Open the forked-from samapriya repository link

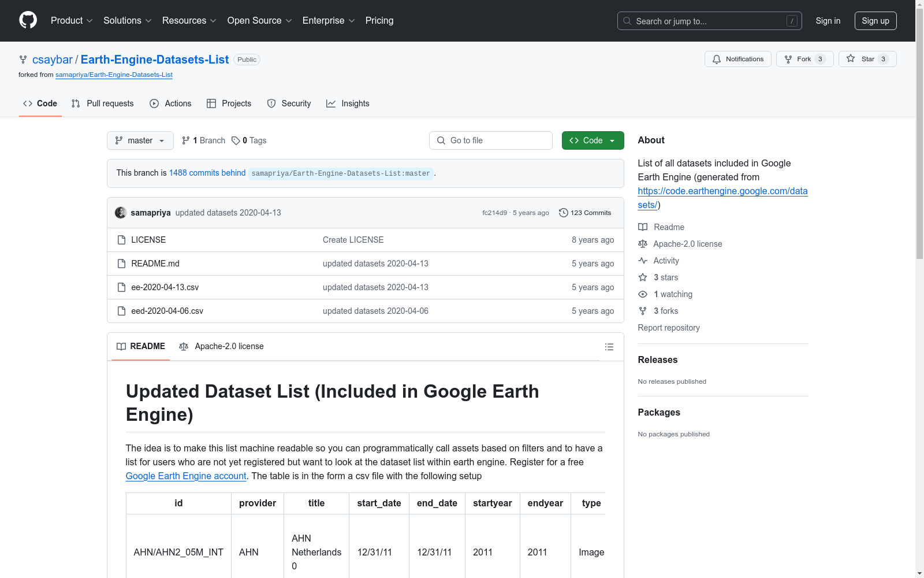(114, 75)
